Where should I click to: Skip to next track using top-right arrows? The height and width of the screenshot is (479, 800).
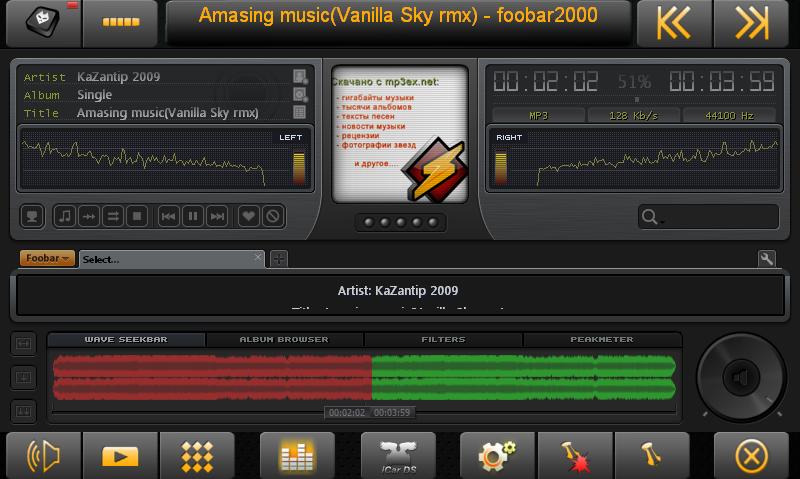coord(750,24)
